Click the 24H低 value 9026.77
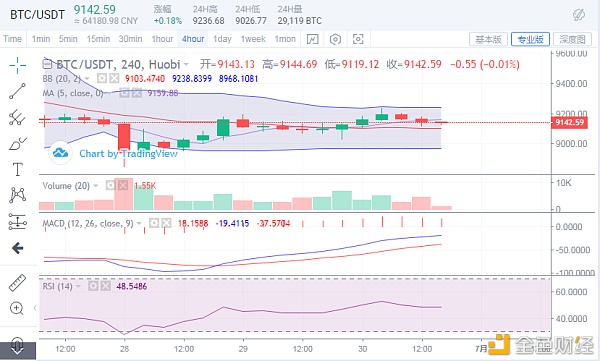Viewport: 600px width, 361px height. [251, 21]
